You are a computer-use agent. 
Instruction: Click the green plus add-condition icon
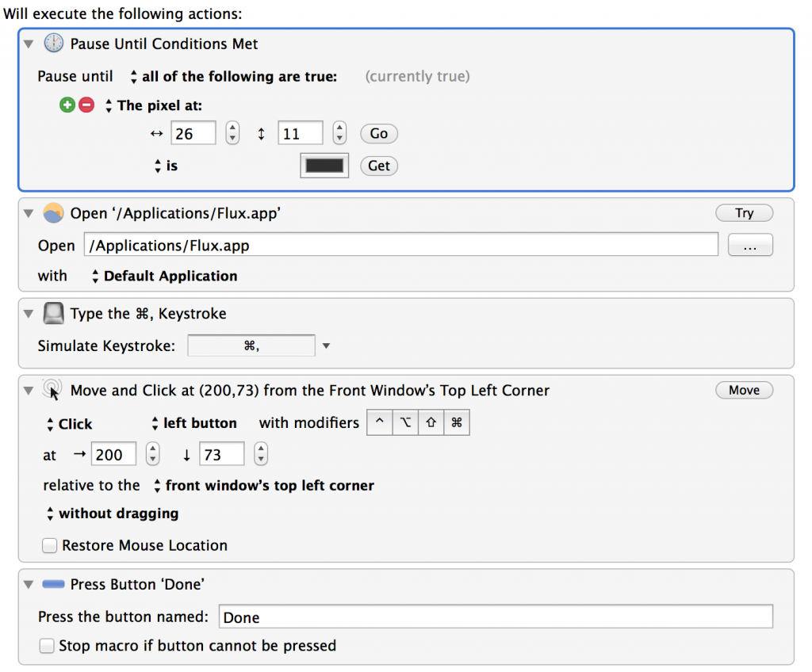(x=67, y=105)
